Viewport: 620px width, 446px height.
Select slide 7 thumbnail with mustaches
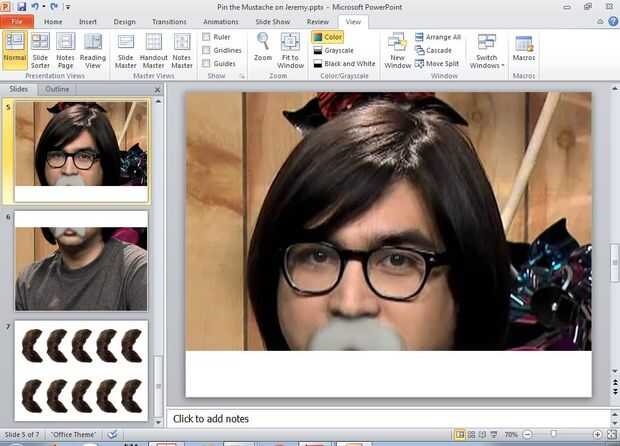click(80, 369)
